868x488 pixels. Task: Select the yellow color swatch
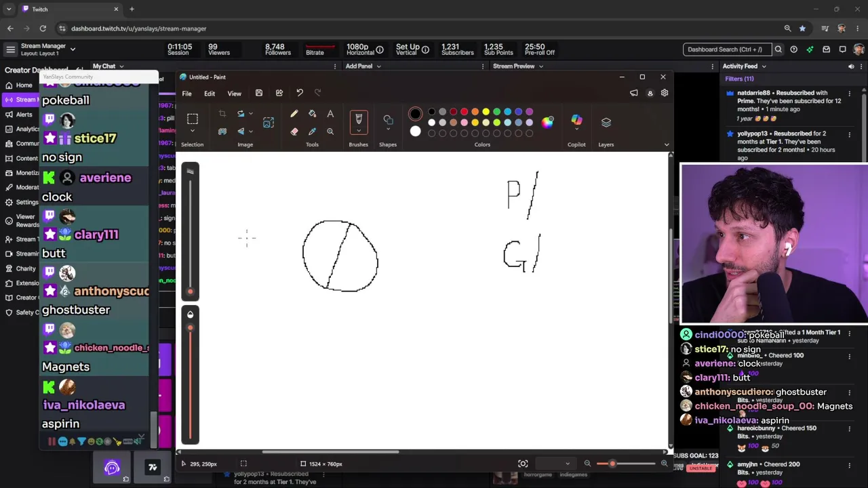coord(486,112)
